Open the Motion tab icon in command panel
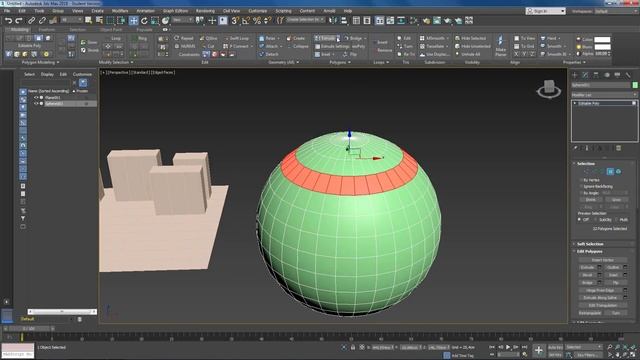 (x=607, y=75)
